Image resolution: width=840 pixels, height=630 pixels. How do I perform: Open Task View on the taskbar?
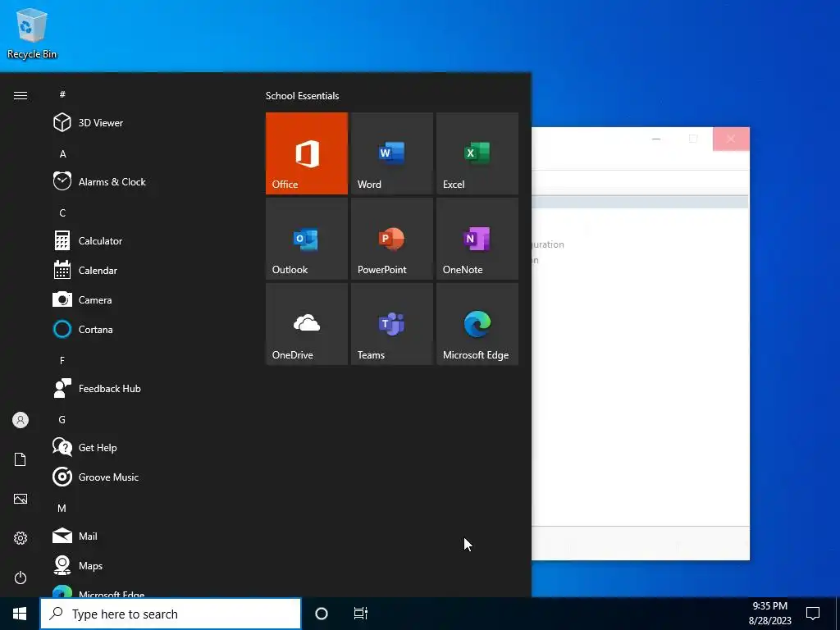361,614
